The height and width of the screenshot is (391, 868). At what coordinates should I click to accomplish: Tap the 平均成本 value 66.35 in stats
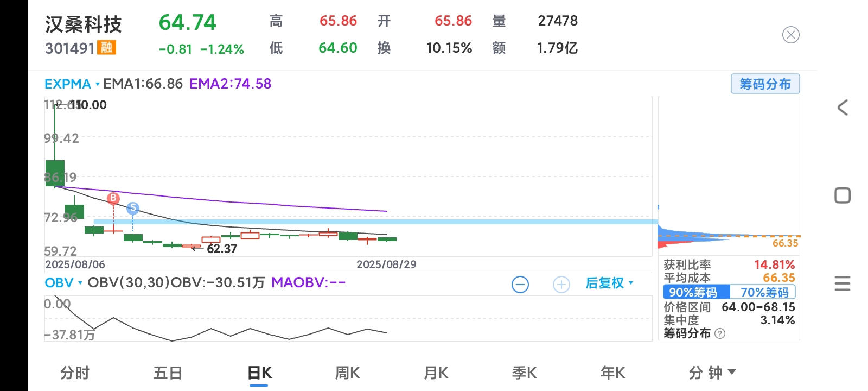point(778,278)
